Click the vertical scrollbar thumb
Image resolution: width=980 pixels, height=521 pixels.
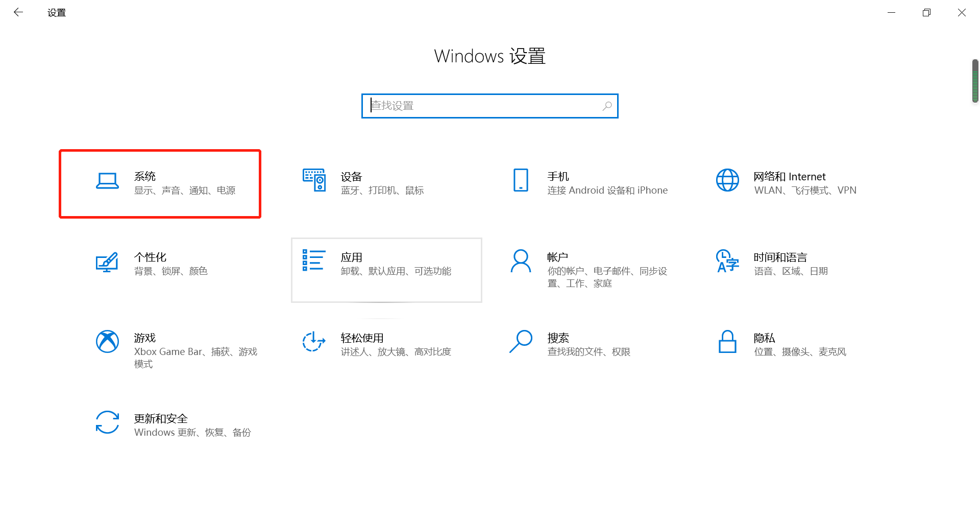pos(975,81)
